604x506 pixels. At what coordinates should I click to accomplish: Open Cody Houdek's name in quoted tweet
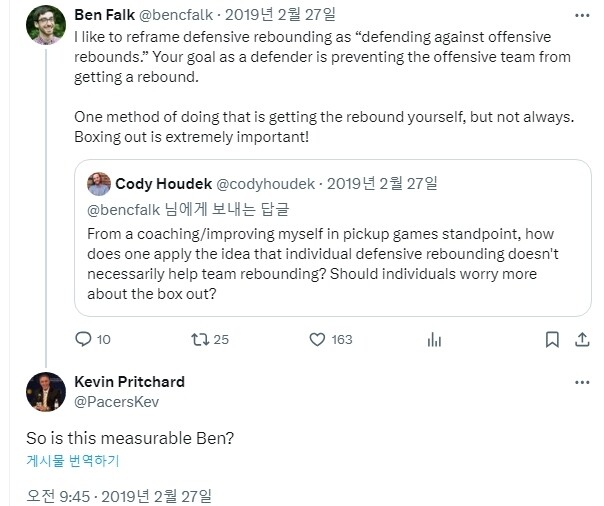point(162,183)
